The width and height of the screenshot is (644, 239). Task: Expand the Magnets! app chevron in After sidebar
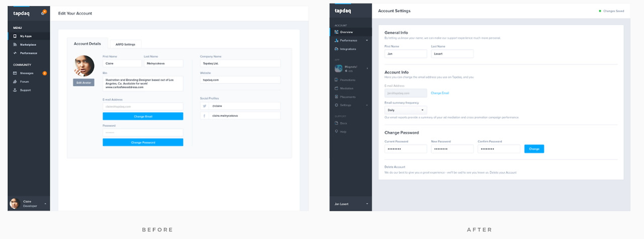[367, 68]
